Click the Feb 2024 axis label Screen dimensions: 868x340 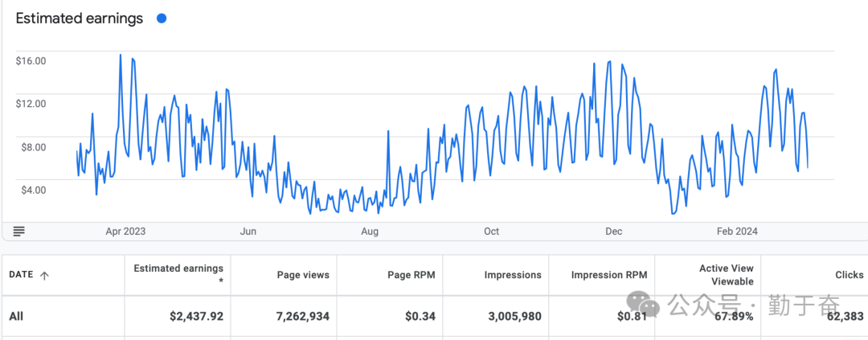coord(737,231)
